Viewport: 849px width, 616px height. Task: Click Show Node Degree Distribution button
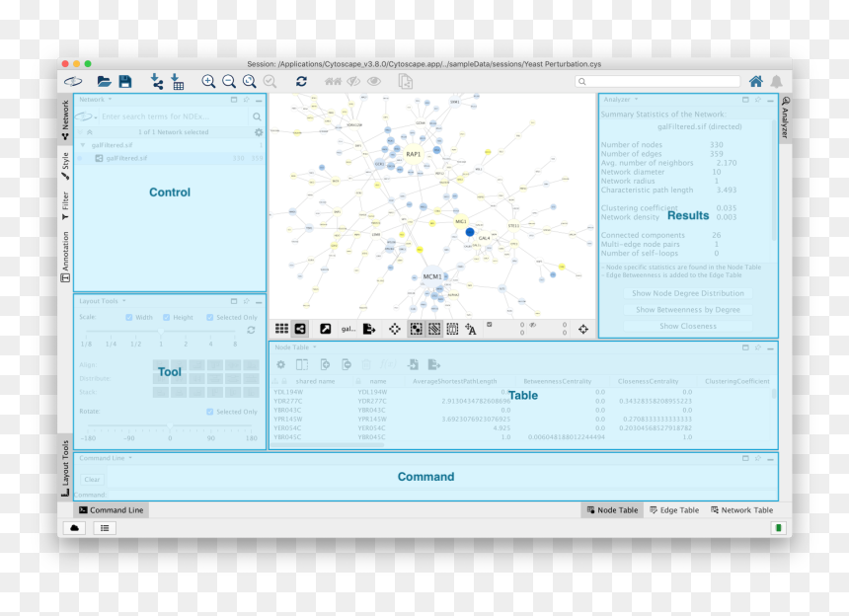pyautogui.click(x=688, y=293)
